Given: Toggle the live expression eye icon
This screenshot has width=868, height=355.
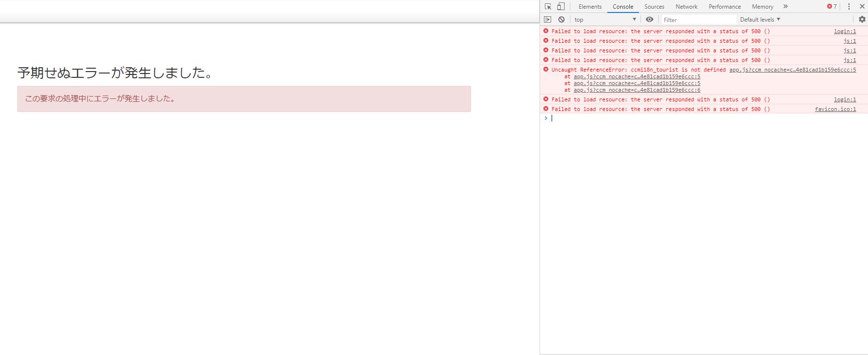Looking at the screenshot, I should (650, 20).
